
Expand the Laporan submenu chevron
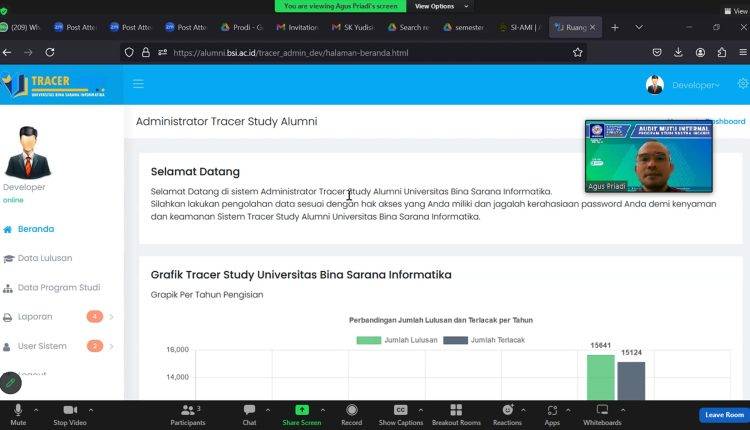(x=111, y=317)
